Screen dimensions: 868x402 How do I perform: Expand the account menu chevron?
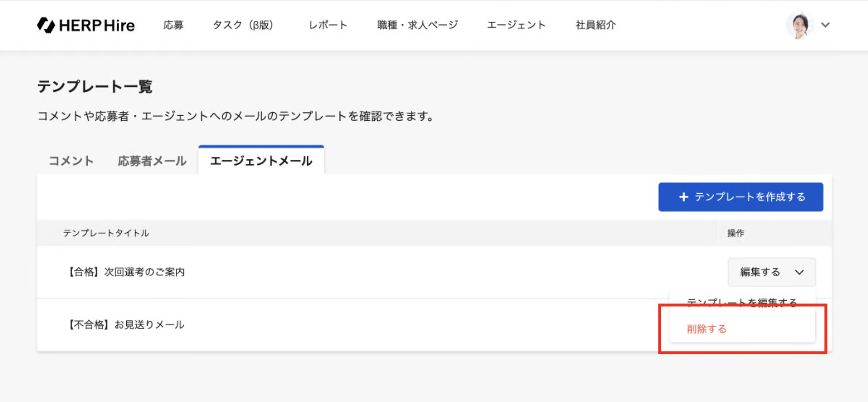(825, 25)
